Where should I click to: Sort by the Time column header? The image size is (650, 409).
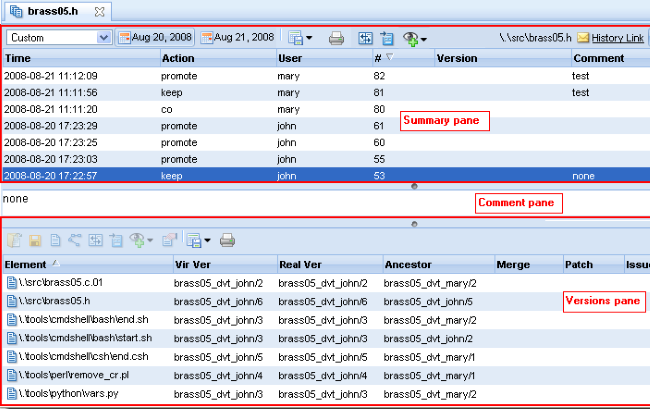[x=80, y=58]
